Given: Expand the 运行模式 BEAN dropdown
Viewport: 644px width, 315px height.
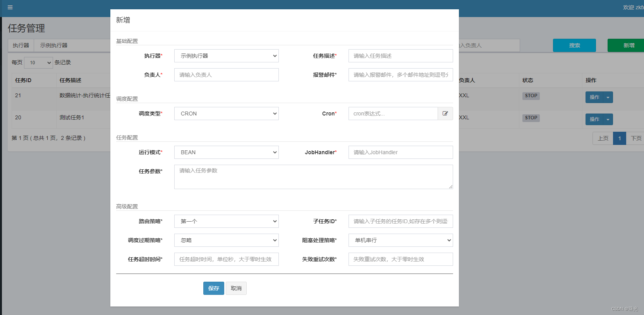Looking at the screenshot, I should point(227,152).
